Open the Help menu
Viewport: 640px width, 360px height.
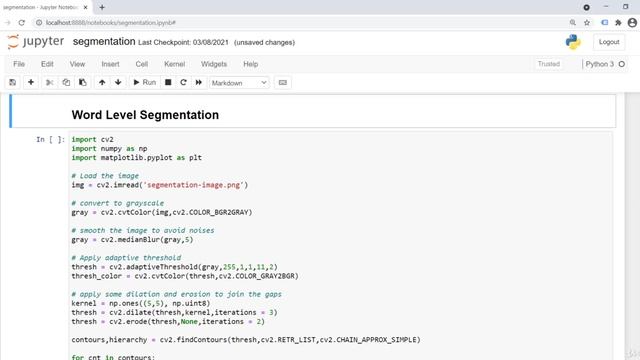[x=251, y=64]
